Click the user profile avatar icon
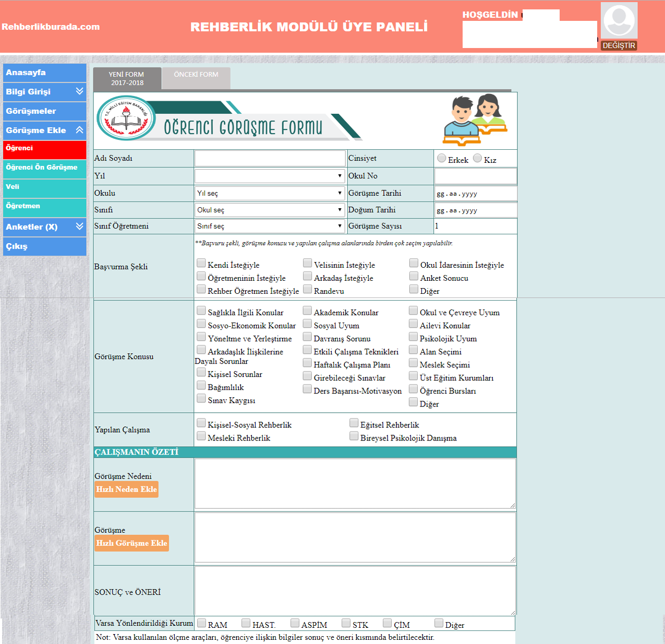This screenshot has height=644, width=665. click(x=619, y=21)
